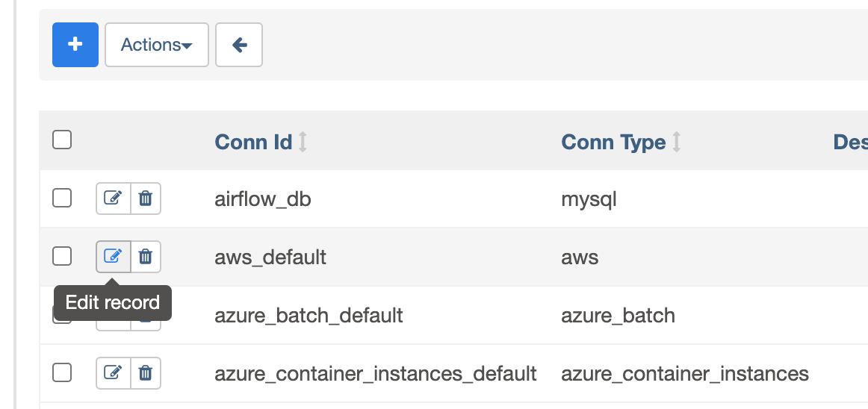Sort by Conn Type arrows
The image size is (868, 409).
pyautogui.click(x=676, y=142)
